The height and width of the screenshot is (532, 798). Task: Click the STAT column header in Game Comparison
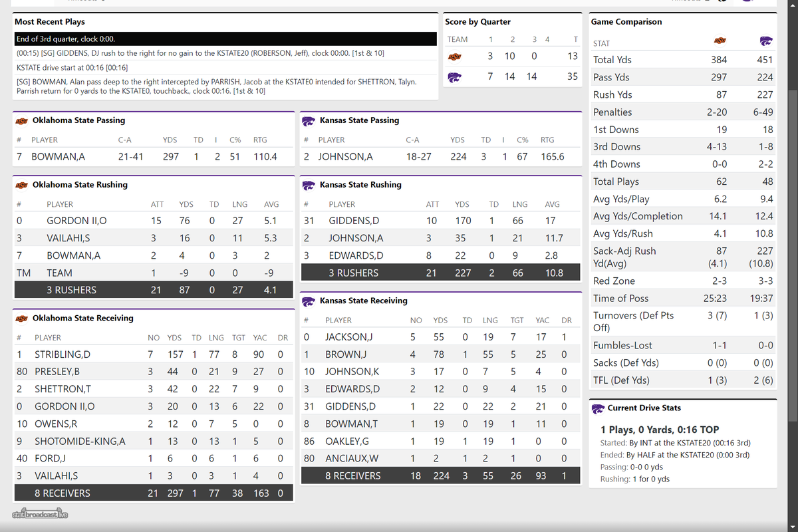(601, 44)
